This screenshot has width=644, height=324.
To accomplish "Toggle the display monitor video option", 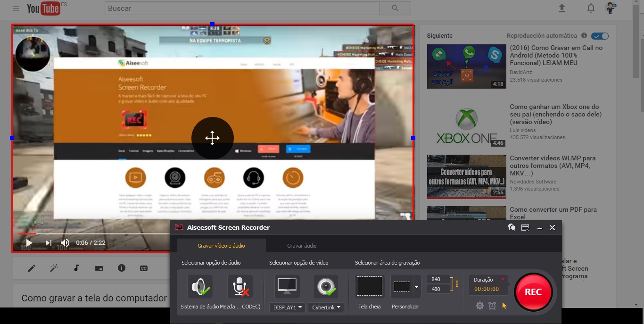I will 287,287.
